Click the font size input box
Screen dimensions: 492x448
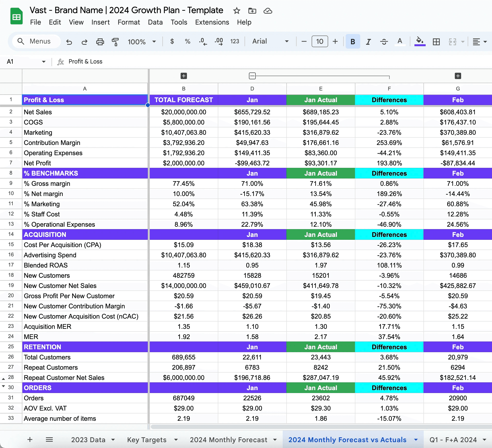(319, 42)
